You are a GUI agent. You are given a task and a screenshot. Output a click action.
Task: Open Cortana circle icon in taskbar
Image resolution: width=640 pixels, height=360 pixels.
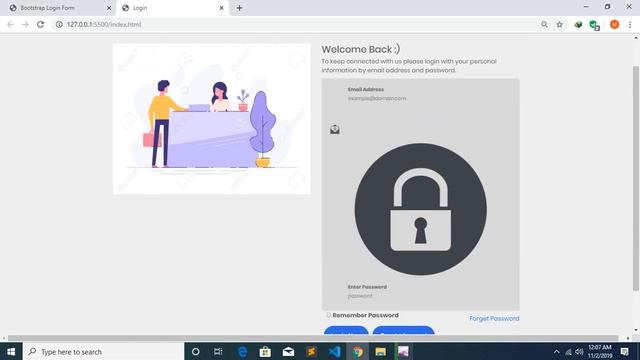pos(196,351)
